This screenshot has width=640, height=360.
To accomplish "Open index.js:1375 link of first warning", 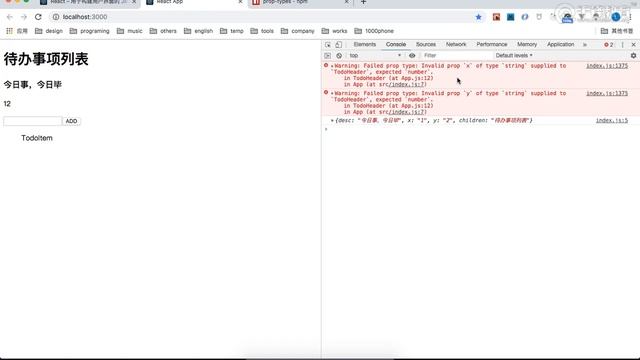I will [x=607, y=66].
